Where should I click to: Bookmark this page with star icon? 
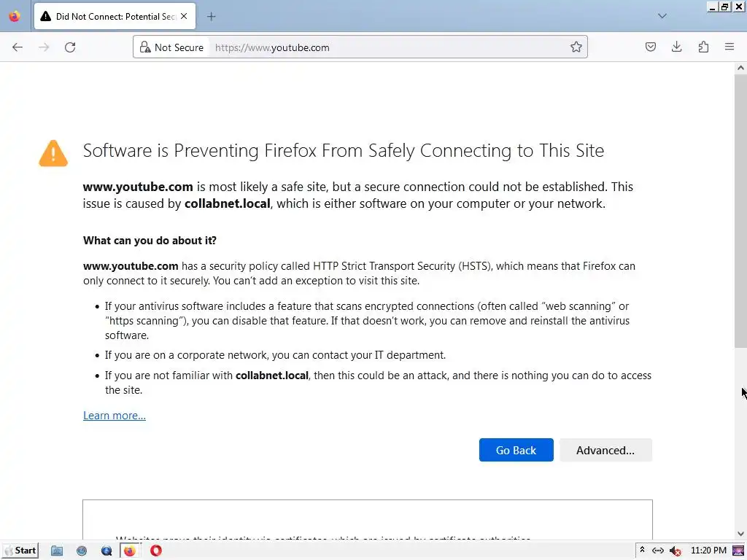pyautogui.click(x=576, y=47)
